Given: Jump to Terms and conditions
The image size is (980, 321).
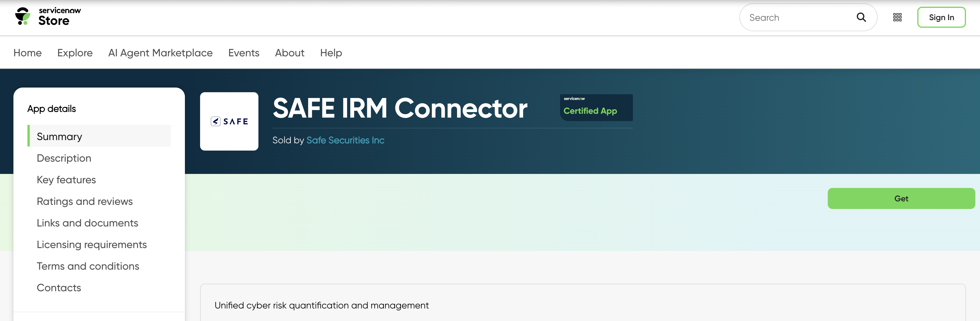Looking at the screenshot, I should pyautogui.click(x=88, y=266).
